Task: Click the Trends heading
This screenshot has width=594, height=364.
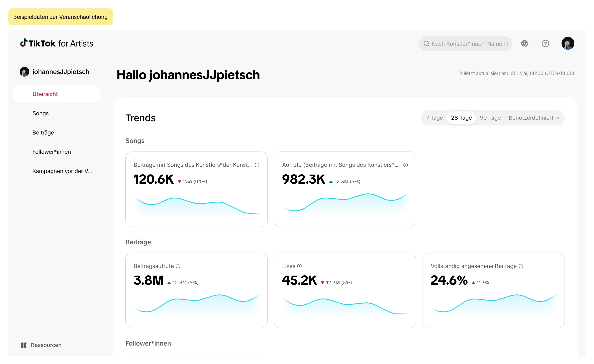Action: [140, 118]
